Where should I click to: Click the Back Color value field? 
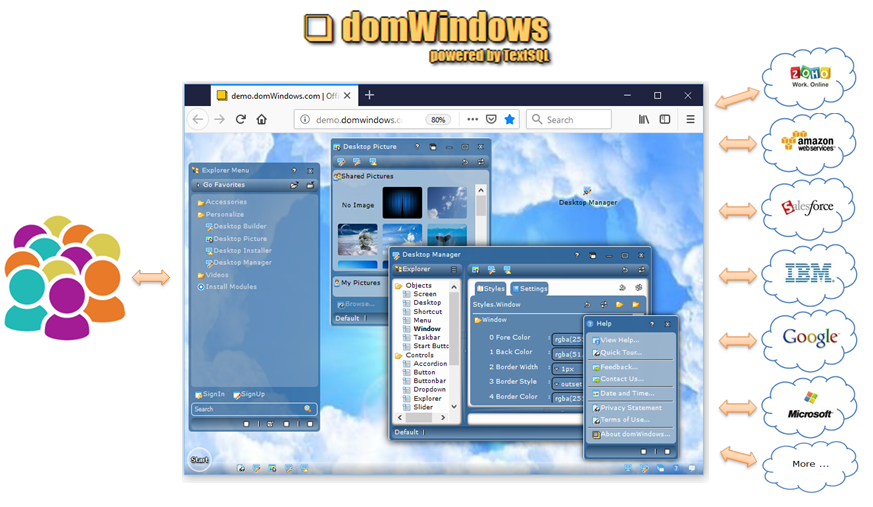568,354
